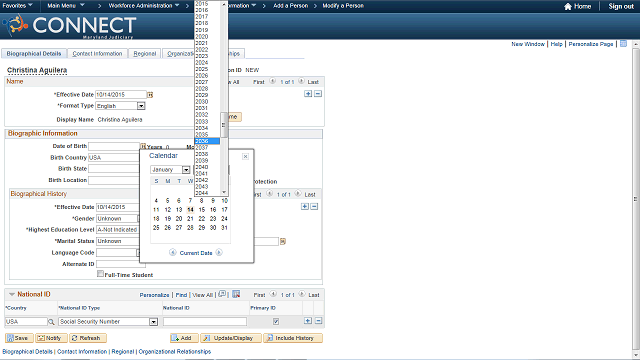This screenshot has width=640, height=360.
Task: Click Notify button
Action: tap(51, 338)
